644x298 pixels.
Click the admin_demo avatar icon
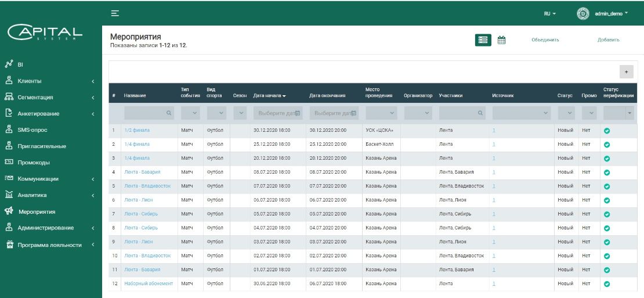pos(583,13)
